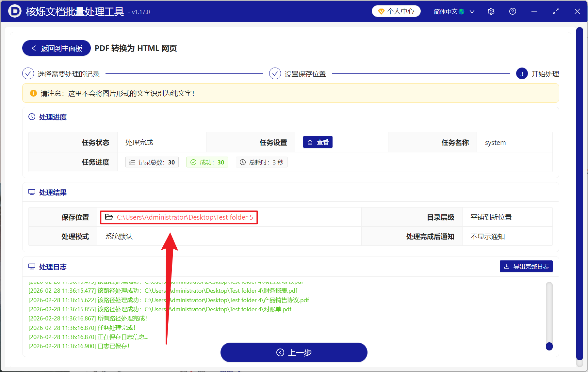This screenshot has width=588, height=372.
Task: Click the clock icon of 处理进度 panel
Action: (x=32, y=116)
